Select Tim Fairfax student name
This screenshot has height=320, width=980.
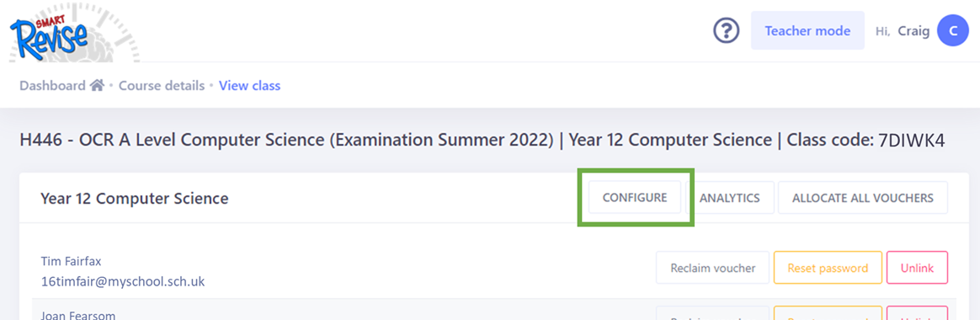(71, 260)
